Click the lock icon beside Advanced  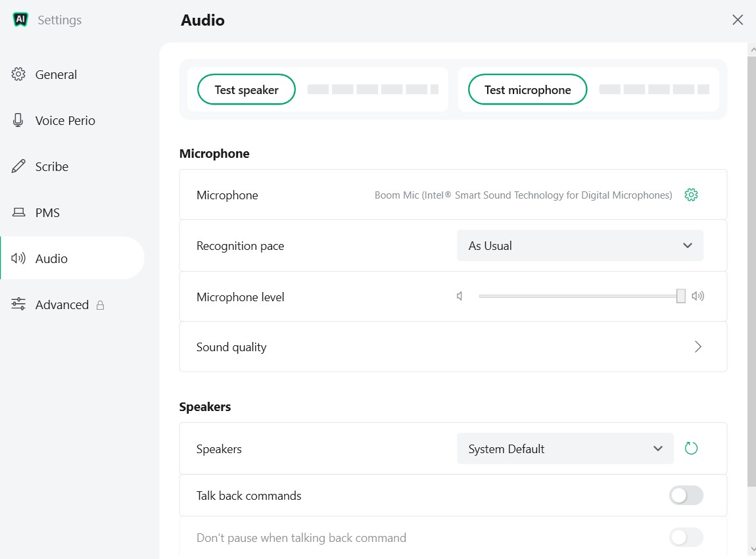tap(100, 305)
